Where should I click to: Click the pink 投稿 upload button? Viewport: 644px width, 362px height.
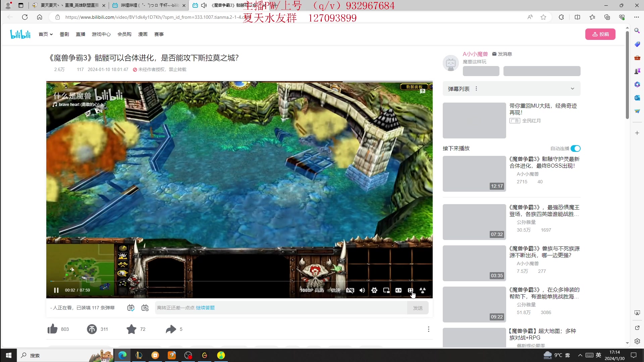600,34
